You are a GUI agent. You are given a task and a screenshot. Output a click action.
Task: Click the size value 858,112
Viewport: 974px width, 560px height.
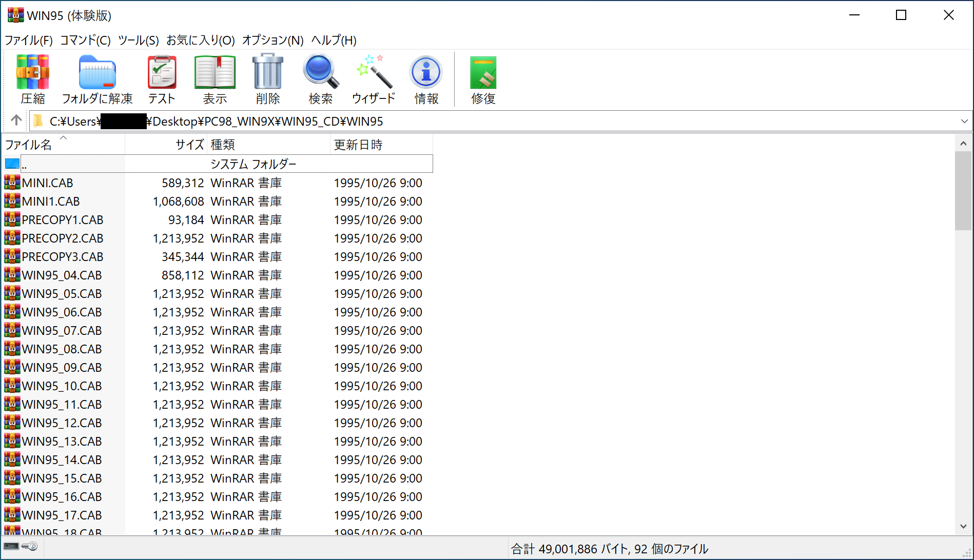[x=183, y=275]
